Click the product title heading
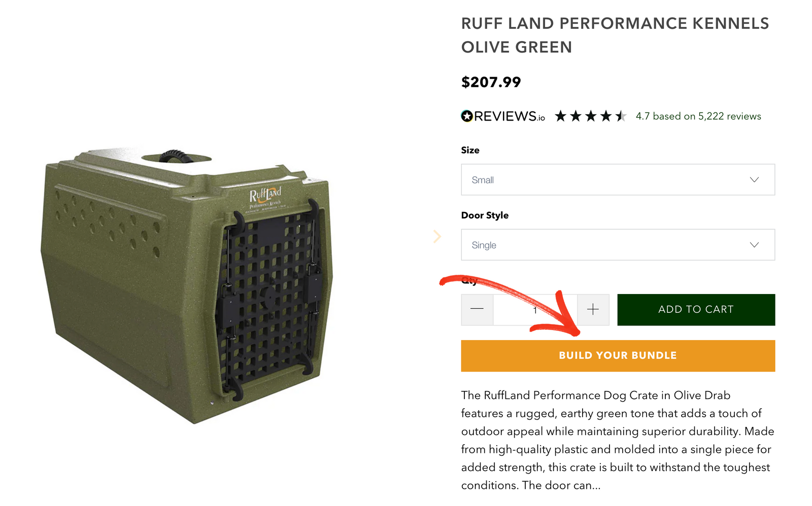The width and height of the screenshot is (812, 506). coord(615,34)
